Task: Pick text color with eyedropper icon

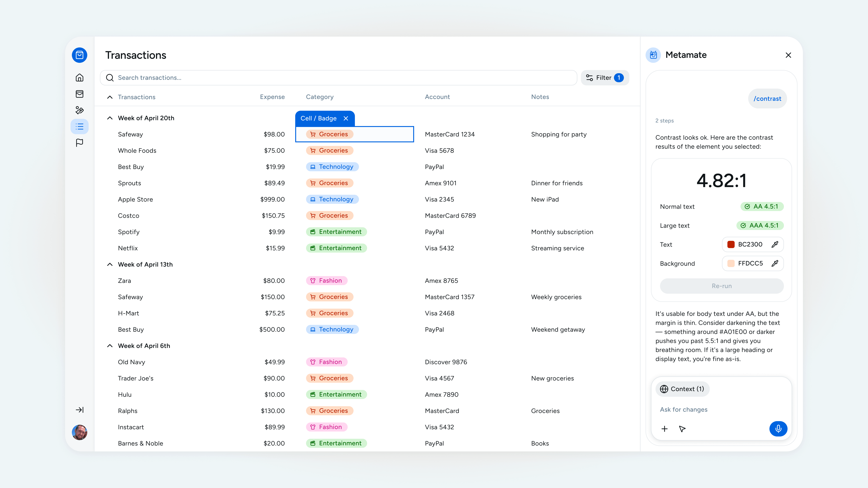Action: click(775, 244)
